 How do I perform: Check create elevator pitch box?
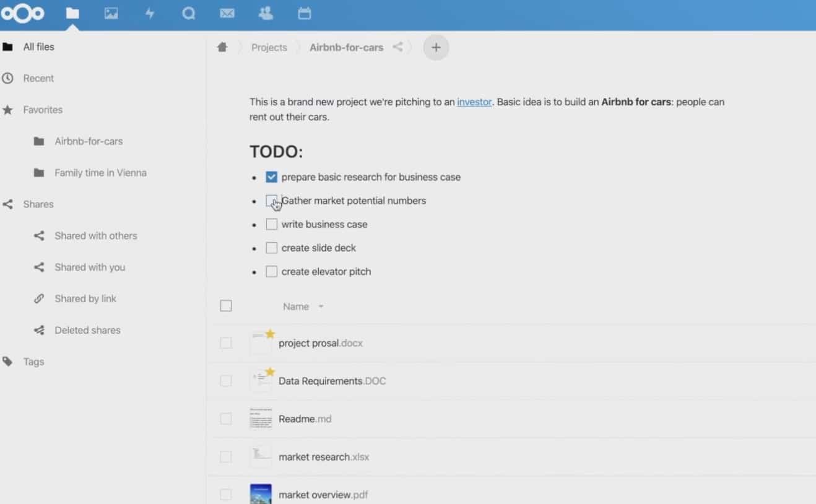271,271
